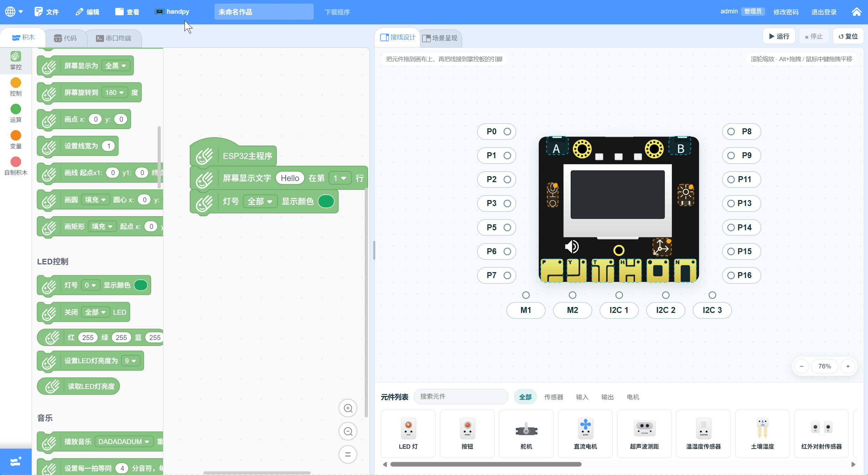The width and height of the screenshot is (868, 475).
Task: Click the accelerometer icon on the board
Action: (x=662, y=247)
